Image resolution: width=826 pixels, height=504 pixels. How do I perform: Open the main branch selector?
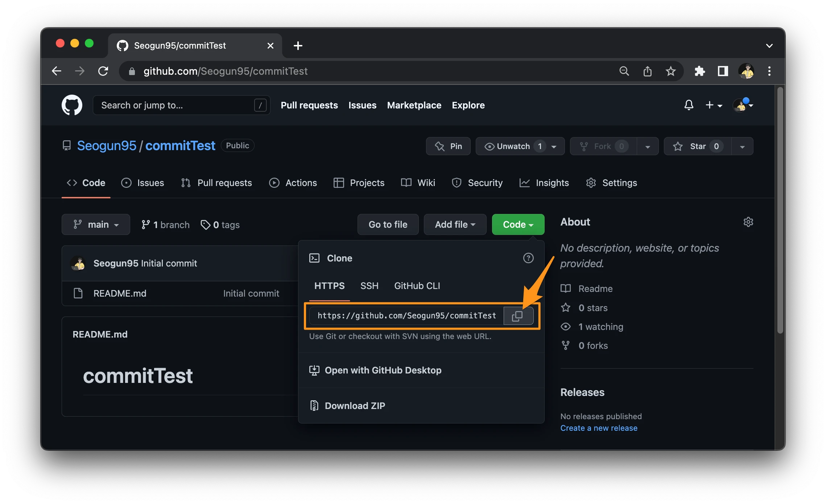click(x=96, y=224)
